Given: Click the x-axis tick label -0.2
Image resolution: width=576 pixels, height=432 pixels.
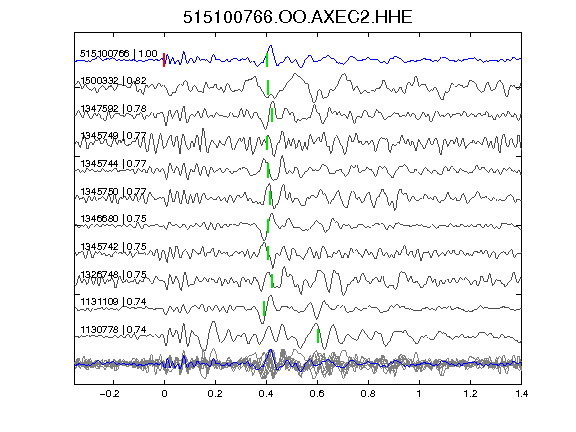Looking at the screenshot, I should [x=110, y=394].
